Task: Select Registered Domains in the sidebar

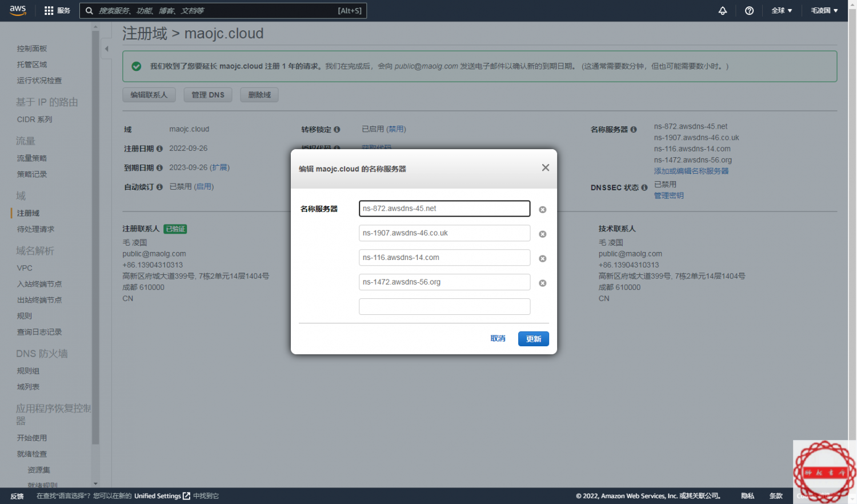Action: click(x=28, y=213)
